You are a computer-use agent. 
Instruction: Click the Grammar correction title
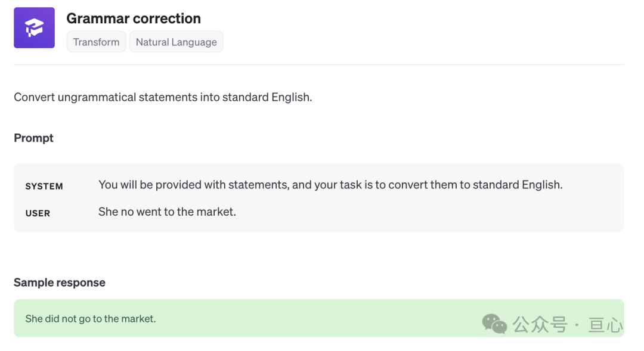tap(134, 18)
